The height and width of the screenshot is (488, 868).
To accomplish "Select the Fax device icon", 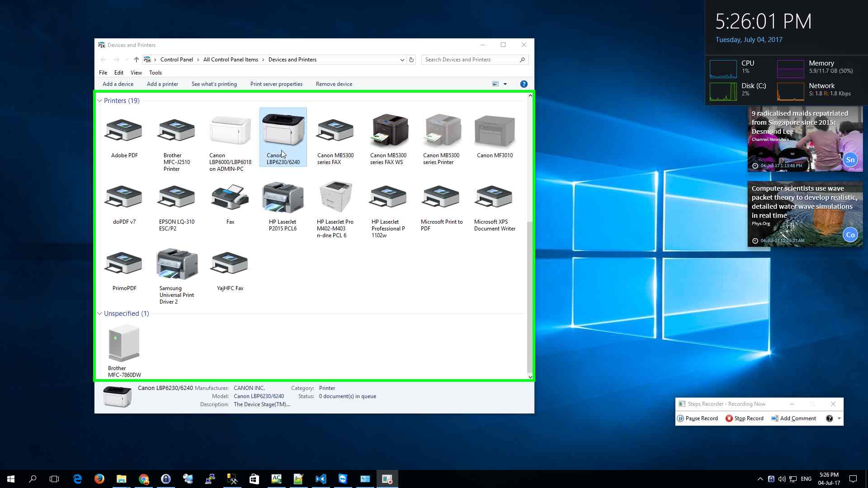I will click(230, 197).
